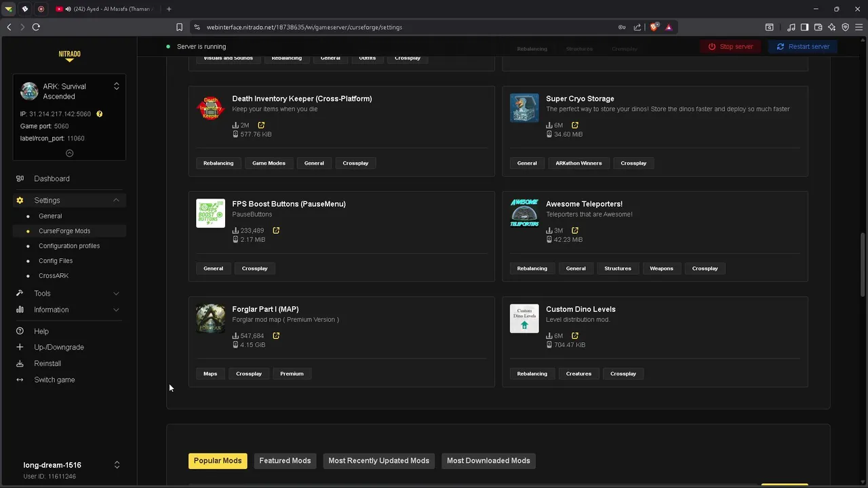Click the Nitrado logo
The width and height of the screenshot is (868, 488).
point(69,56)
